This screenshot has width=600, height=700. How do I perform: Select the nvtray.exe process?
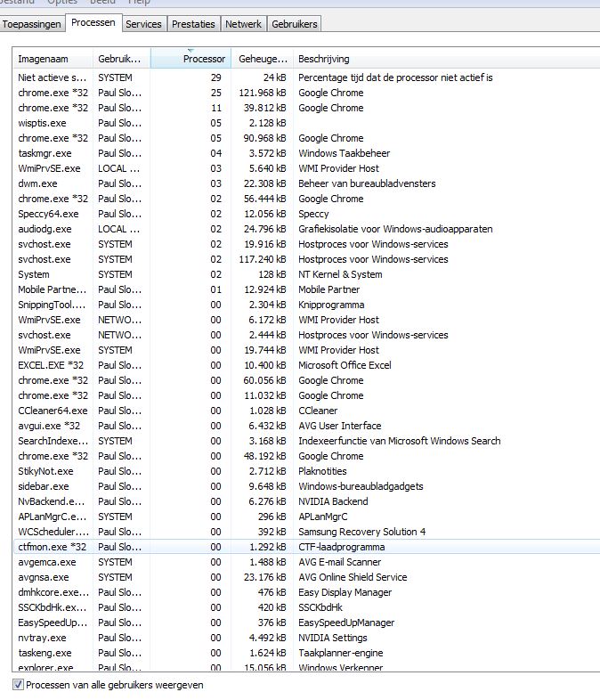click(306, 638)
